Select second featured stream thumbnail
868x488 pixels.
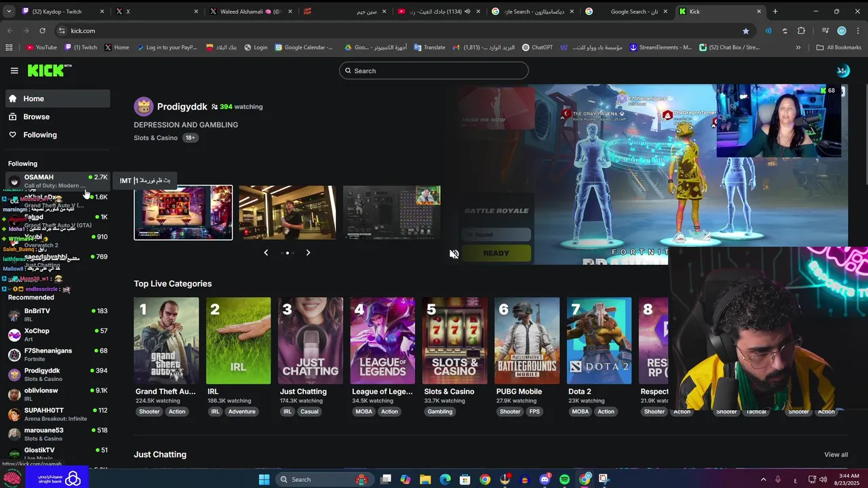click(288, 213)
